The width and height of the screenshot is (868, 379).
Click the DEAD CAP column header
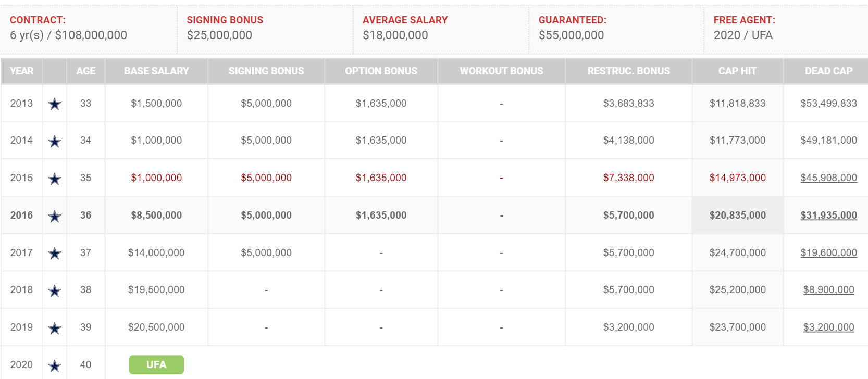828,71
